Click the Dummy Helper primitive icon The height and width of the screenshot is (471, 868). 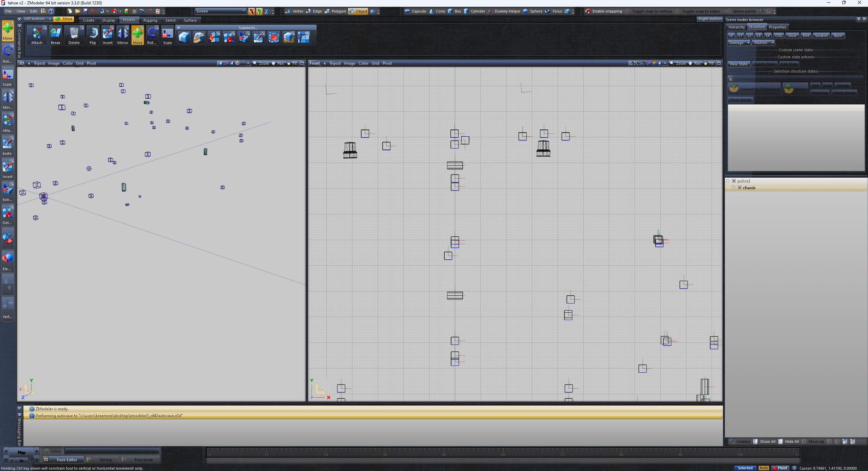pyautogui.click(x=490, y=11)
